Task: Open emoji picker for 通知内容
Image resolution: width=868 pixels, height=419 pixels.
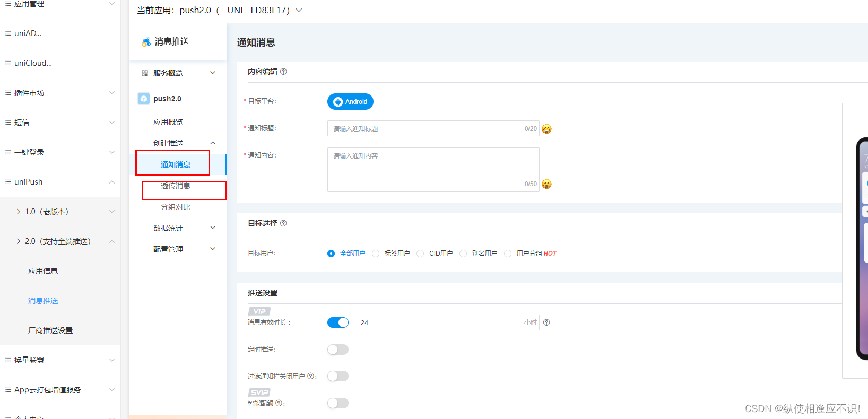Action: [546, 184]
